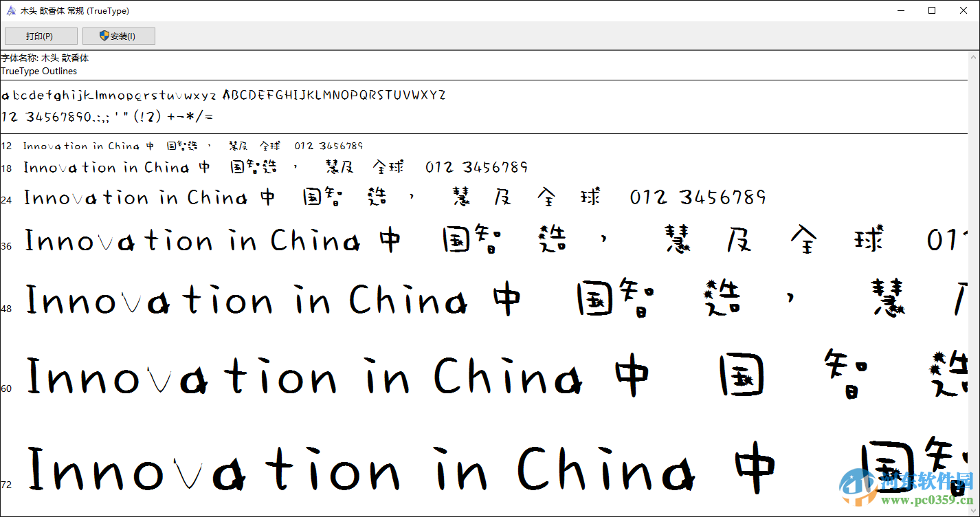The width and height of the screenshot is (980, 517).
Task: Click the size 36 sample label
Action: 6,246
